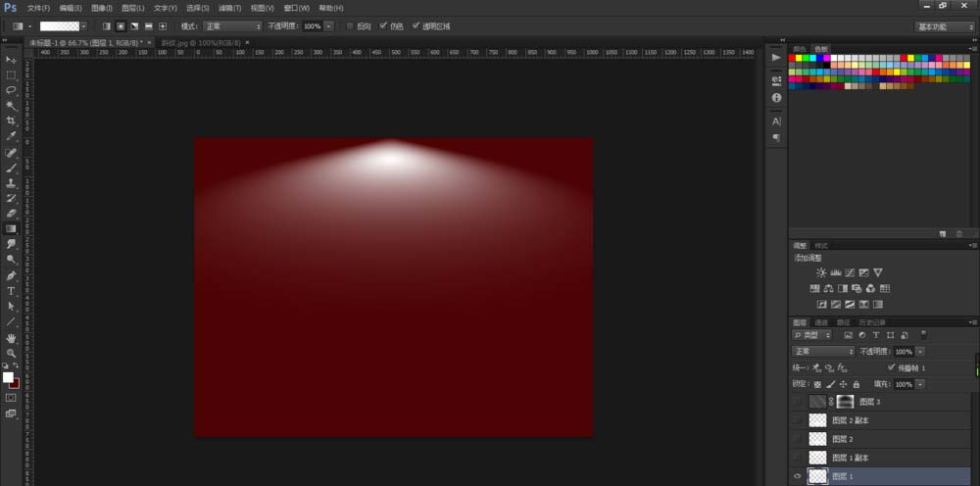
Task: Select the Horizontal Type tool
Action: tap(12, 291)
